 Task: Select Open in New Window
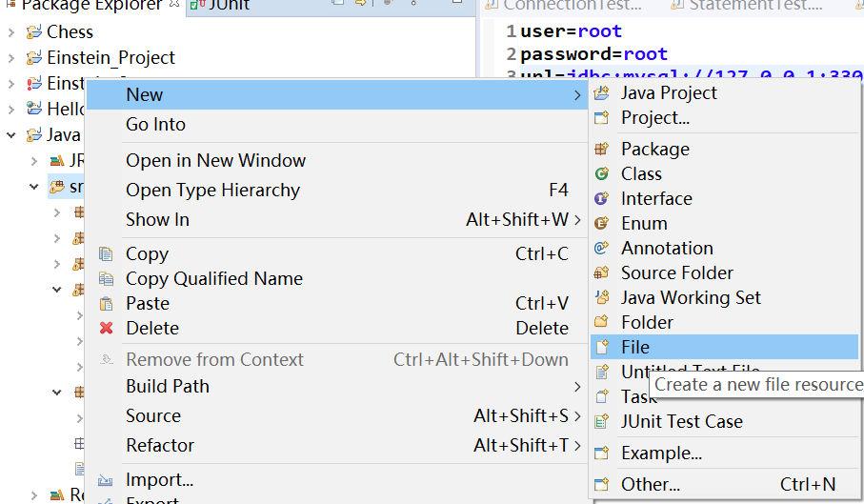tap(337, 160)
